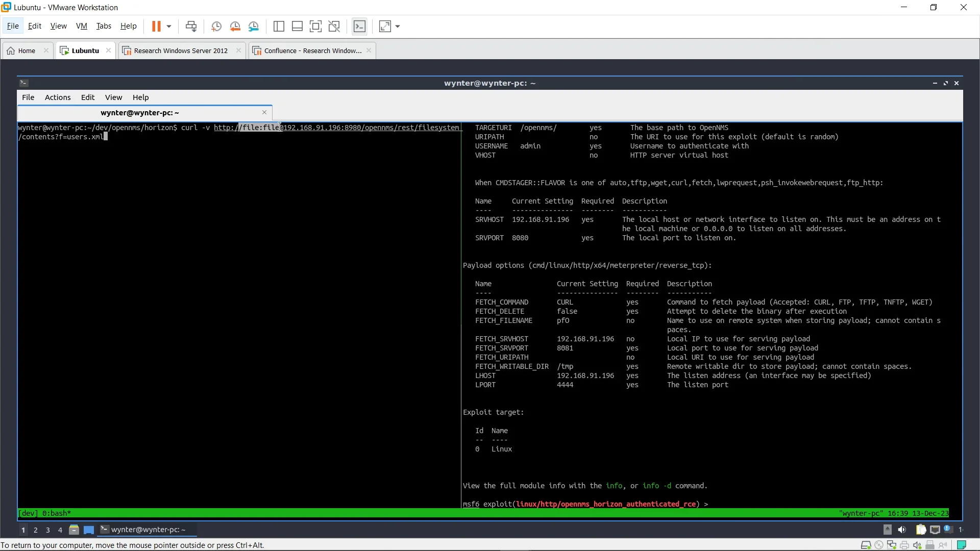Toggle the library sidebar panel
The image size is (980, 551).
point(279,26)
